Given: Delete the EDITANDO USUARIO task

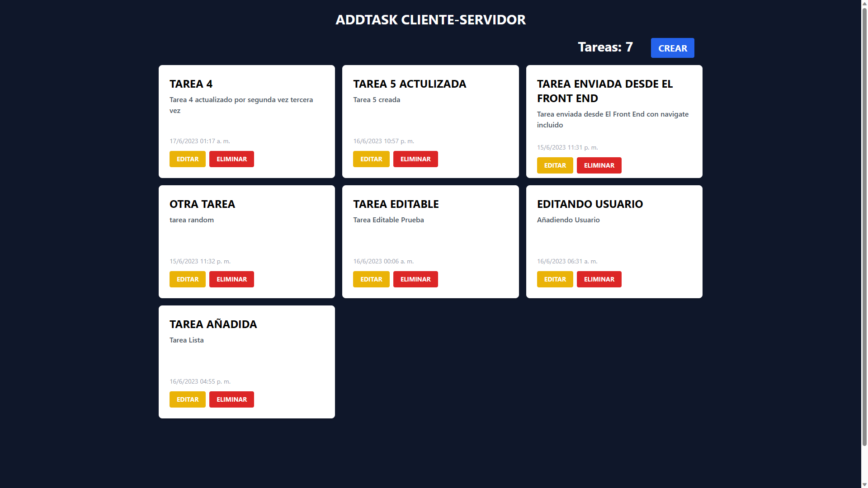Looking at the screenshot, I should pos(599,279).
